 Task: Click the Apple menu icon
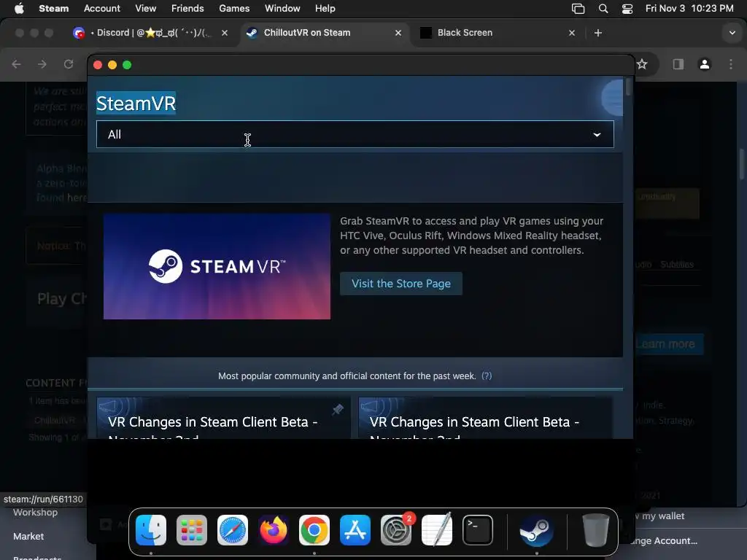(x=19, y=8)
